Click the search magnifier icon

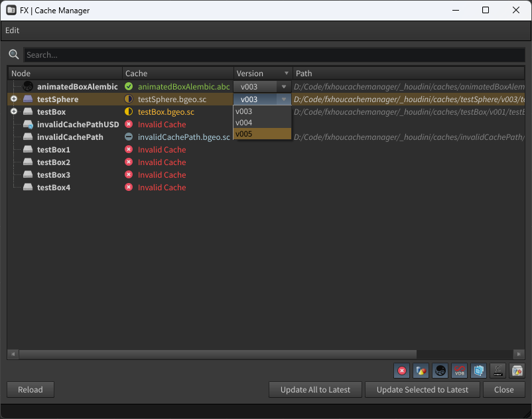14,54
